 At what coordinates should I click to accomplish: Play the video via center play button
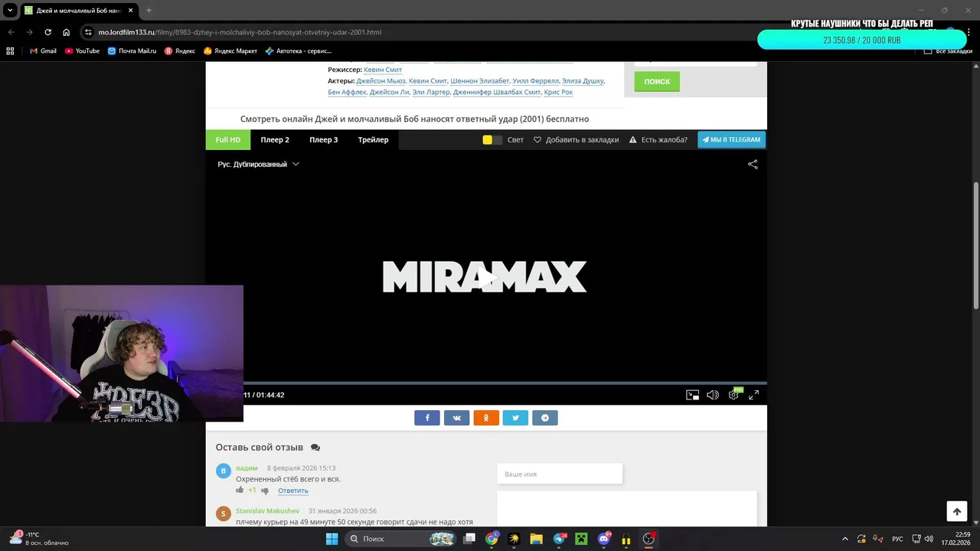[x=486, y=277]
